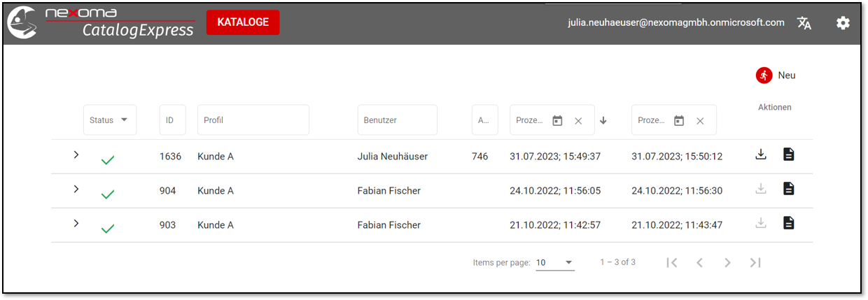868x300 pixels.
Task: Open the Status filter dropdown
Action: pyautogui.click(x=110, y=120)
